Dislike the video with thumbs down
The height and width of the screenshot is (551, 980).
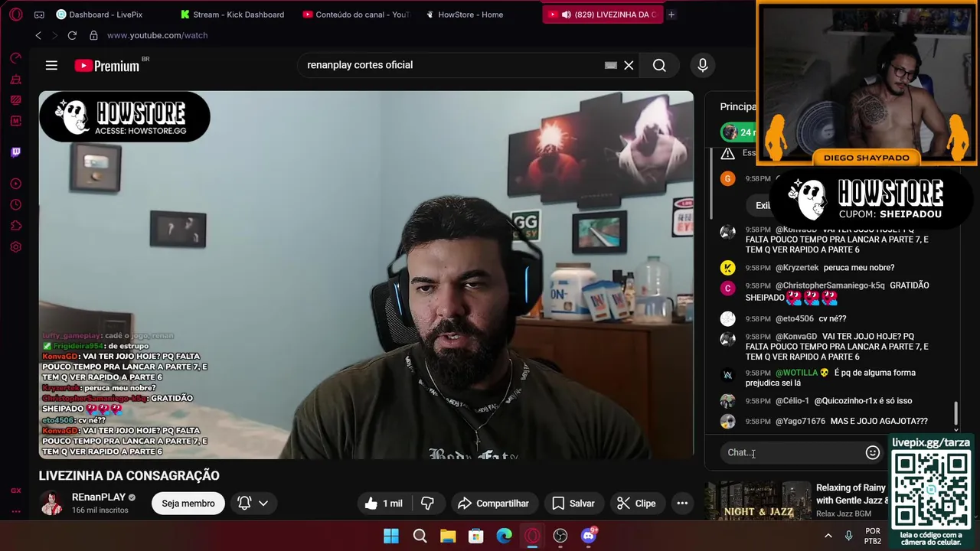(x=428, y=503)
